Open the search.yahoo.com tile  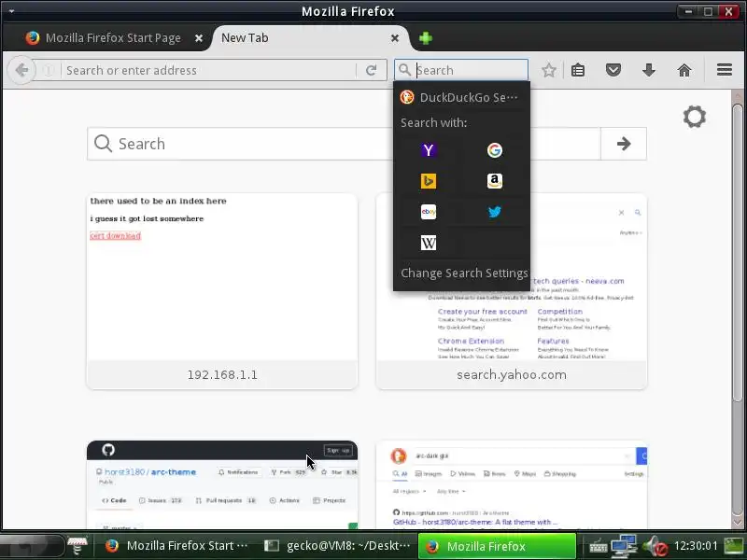(512, 291)
